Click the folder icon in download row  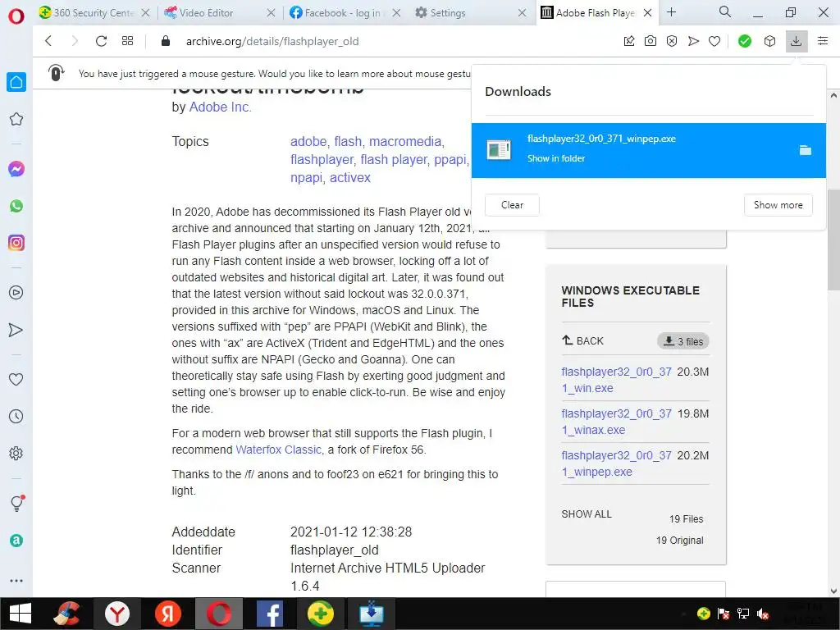(806, 151)
